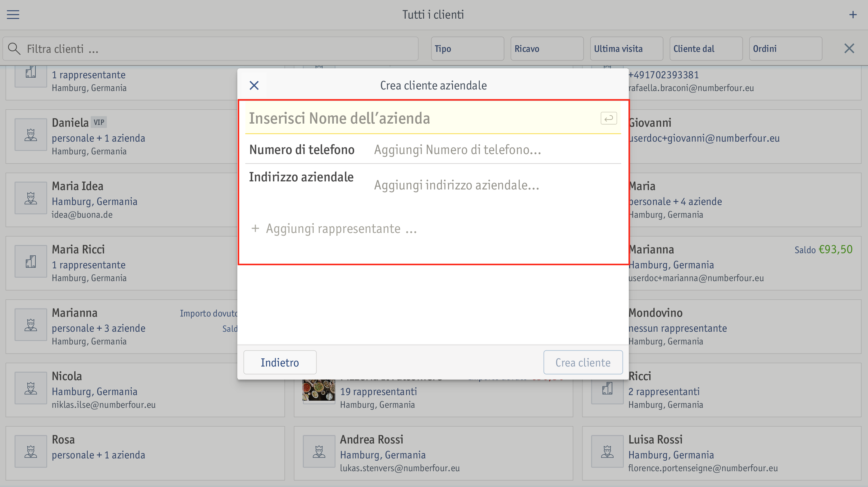Click email lukas.stenvers@numberfour.eu
The width and height of the screenshot is (868, 487).
(x=400, y=468)
